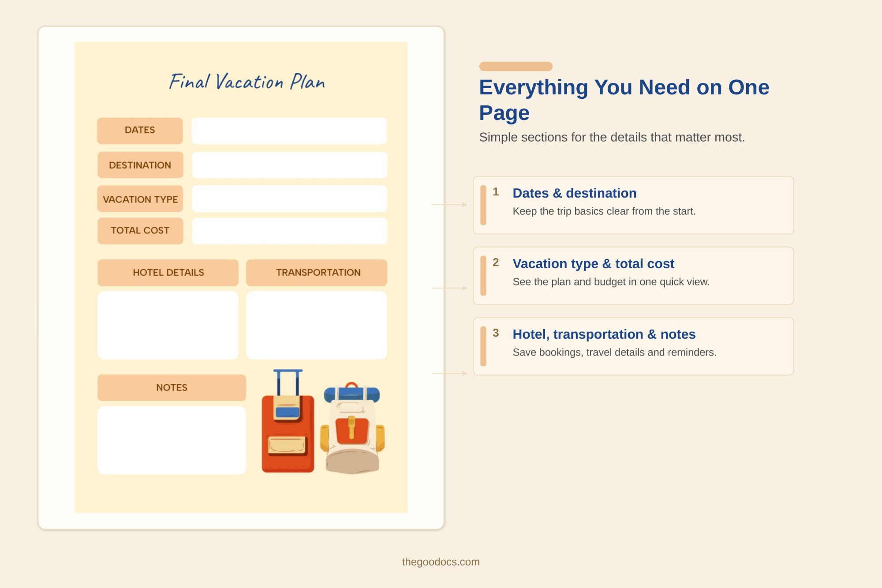This screenshot has width=882, height=588.
Task: Select the DESTINATION label badge
Action: tap(140, 165)
